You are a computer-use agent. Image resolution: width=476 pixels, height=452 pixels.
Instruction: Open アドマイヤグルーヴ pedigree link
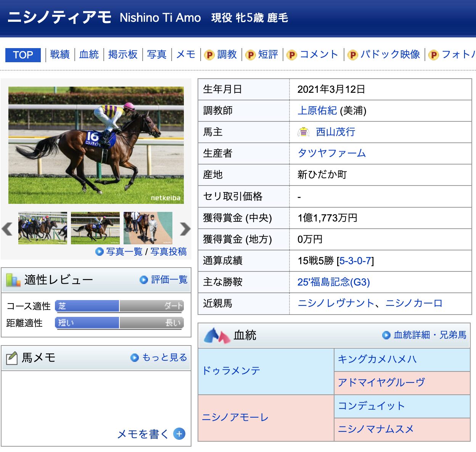tap(381, 383)
